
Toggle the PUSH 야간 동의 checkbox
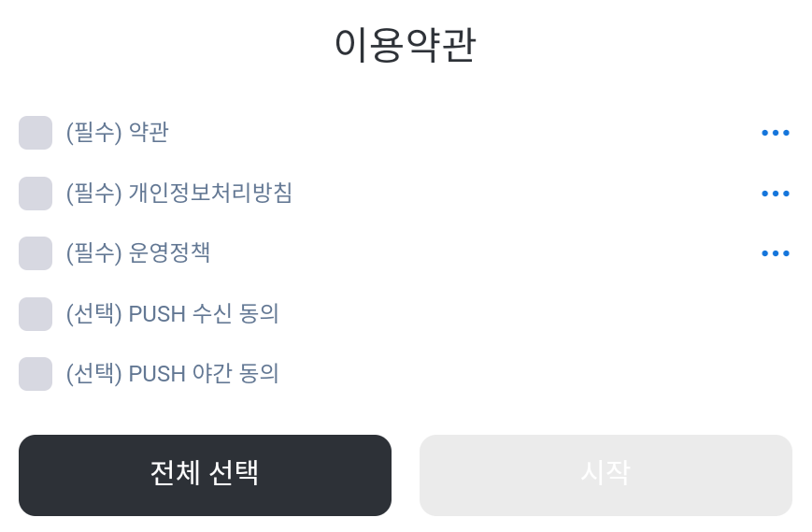click(x=36, y=374)
